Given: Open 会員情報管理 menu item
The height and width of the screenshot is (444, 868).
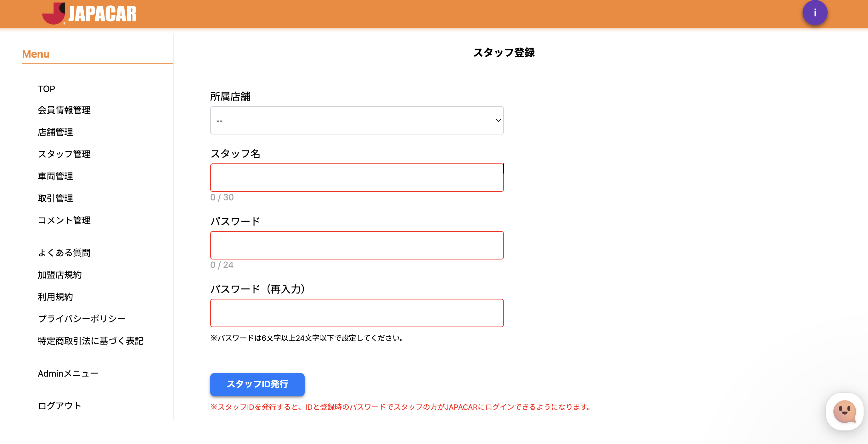Looking at the screenshot, I should [x=64, y=110].
